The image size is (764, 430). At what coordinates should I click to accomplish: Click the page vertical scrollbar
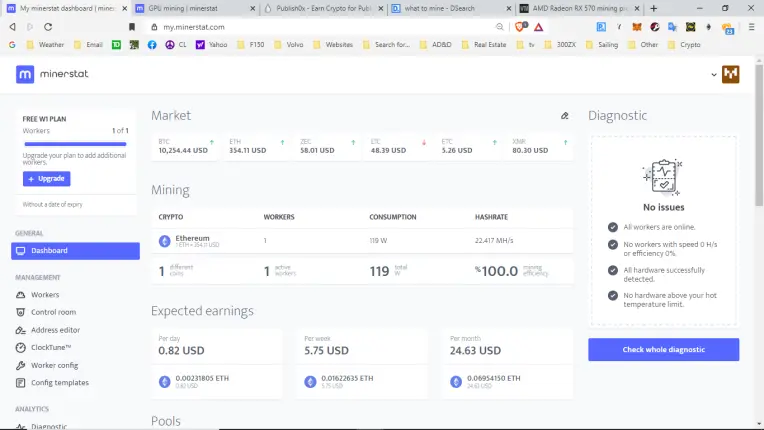[x=759, y=135]
